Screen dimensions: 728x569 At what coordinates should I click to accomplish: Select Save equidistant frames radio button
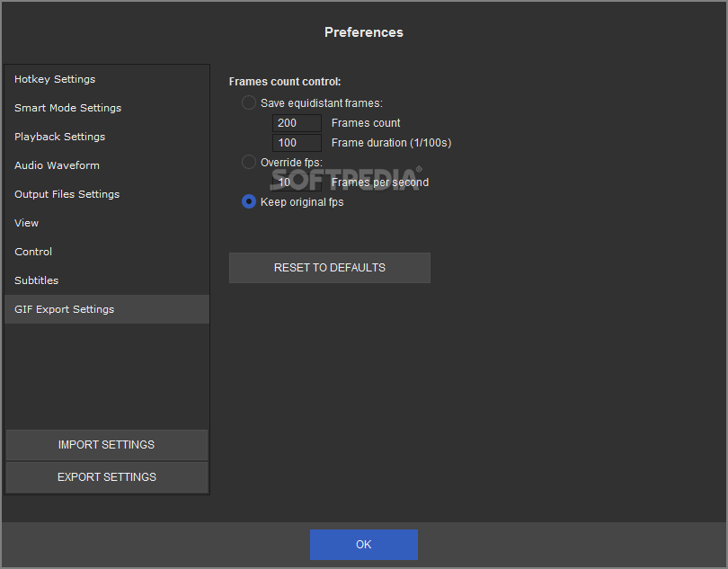(x=249, y=102)
